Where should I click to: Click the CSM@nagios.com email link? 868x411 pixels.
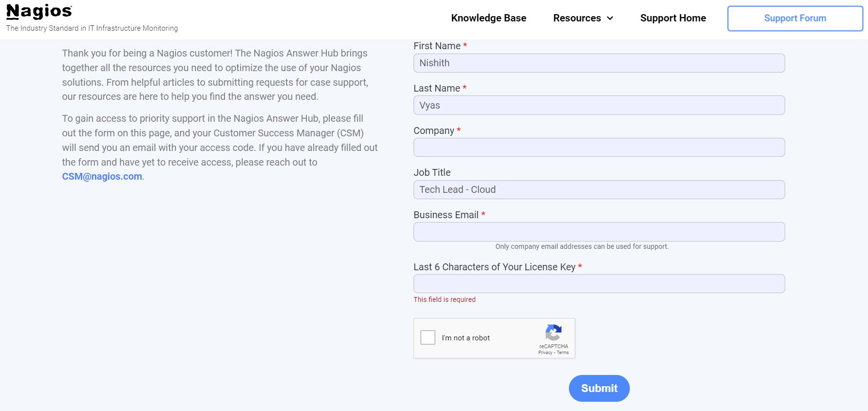coord(102,176)
